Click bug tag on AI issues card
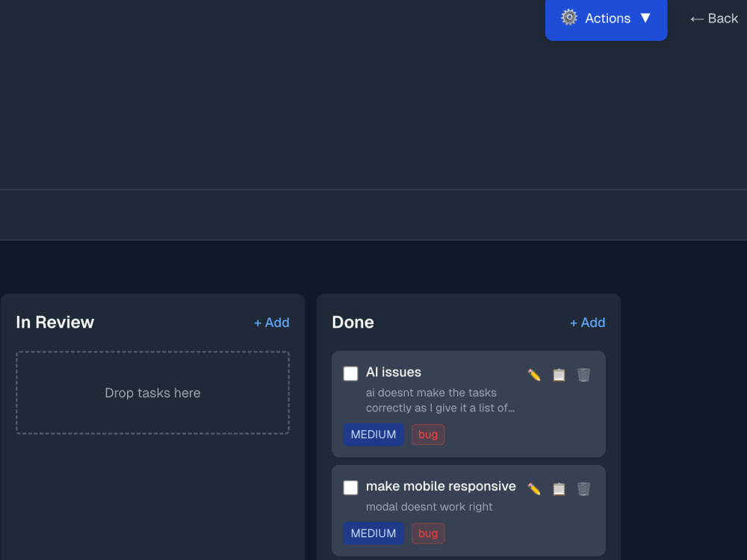Screen dimensions: 747x560 428,435
